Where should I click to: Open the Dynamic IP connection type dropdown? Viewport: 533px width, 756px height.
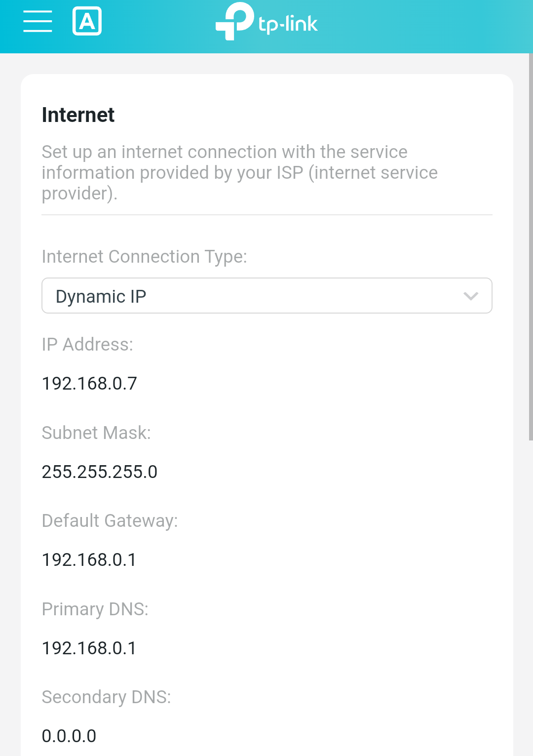(x=257, y=296)
